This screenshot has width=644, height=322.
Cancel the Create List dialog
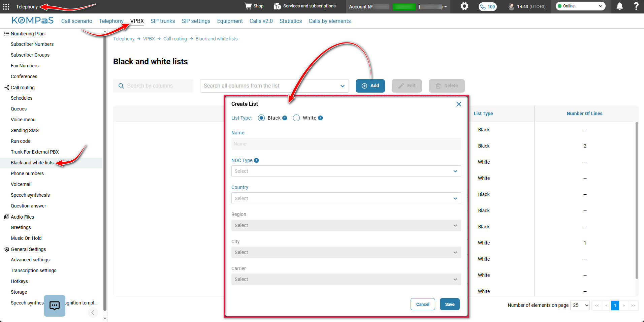coord(423,304)
